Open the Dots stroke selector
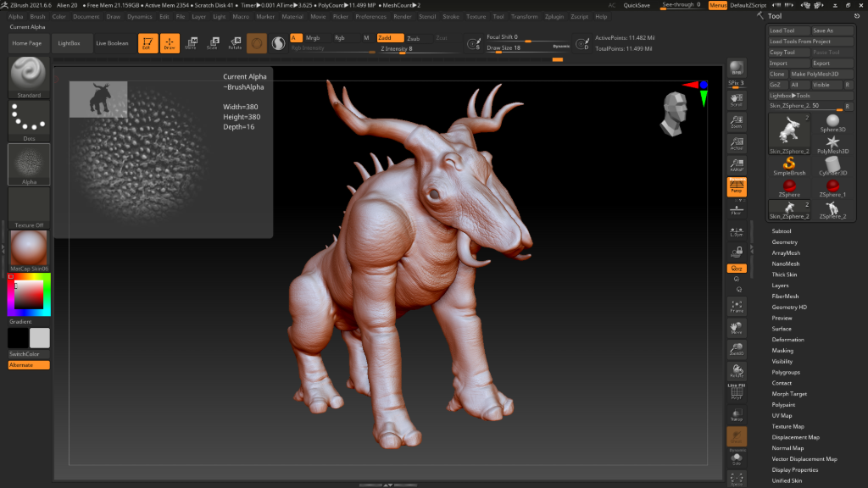The height and width of the screenshot is (488, 868). point(29,120)
